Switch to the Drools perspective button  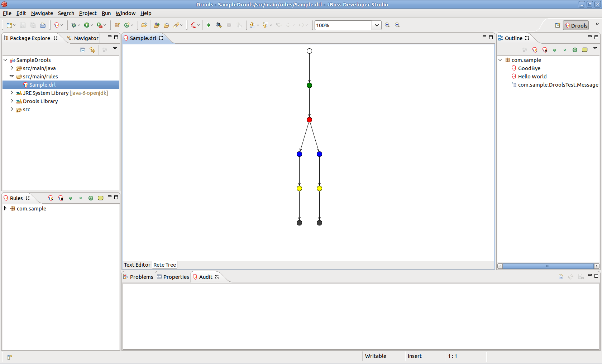click(x=576, y=25)
